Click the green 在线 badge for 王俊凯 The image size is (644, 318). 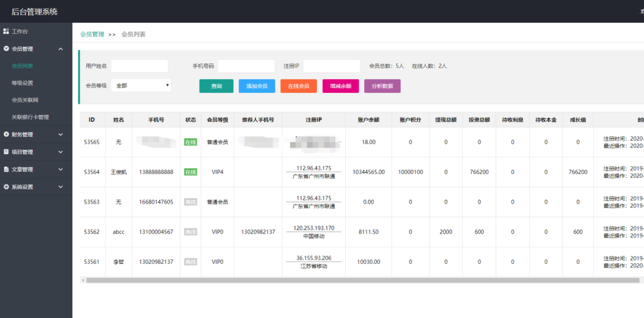click(x=191, y=172)
